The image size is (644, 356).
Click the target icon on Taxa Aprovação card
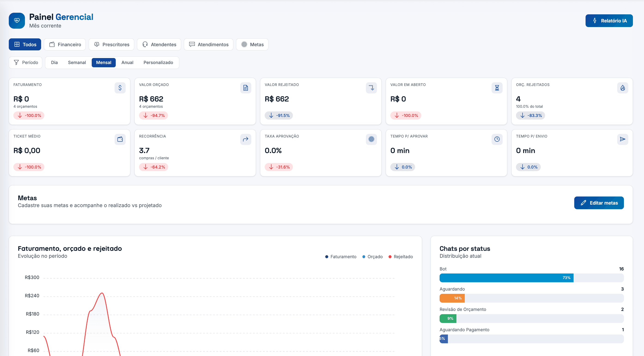[371, 139]
